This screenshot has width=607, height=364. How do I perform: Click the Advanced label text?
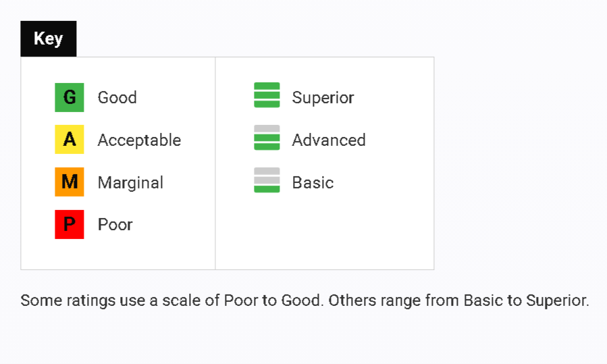coord(329,140)
